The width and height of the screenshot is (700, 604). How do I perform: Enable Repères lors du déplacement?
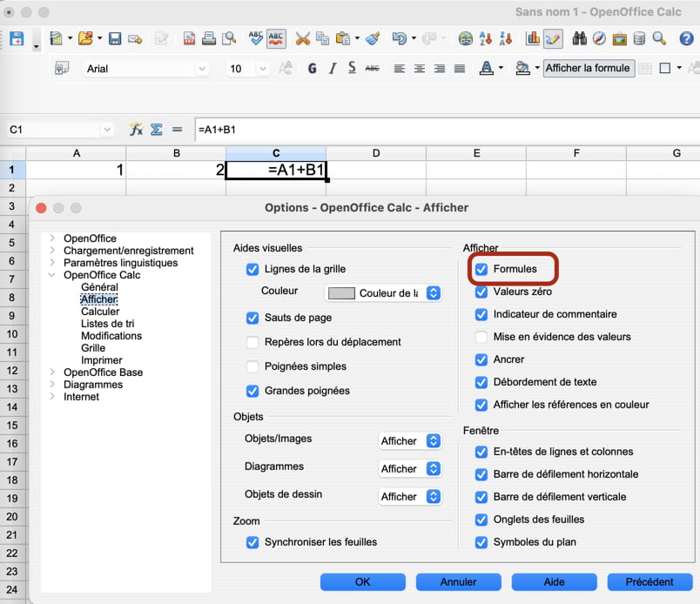[x=252, y=342]
